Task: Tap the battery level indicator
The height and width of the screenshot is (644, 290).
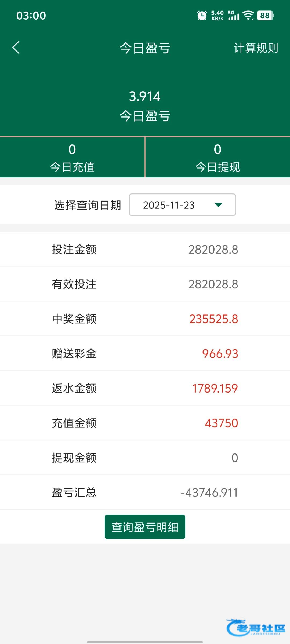Action: (265, 16)
